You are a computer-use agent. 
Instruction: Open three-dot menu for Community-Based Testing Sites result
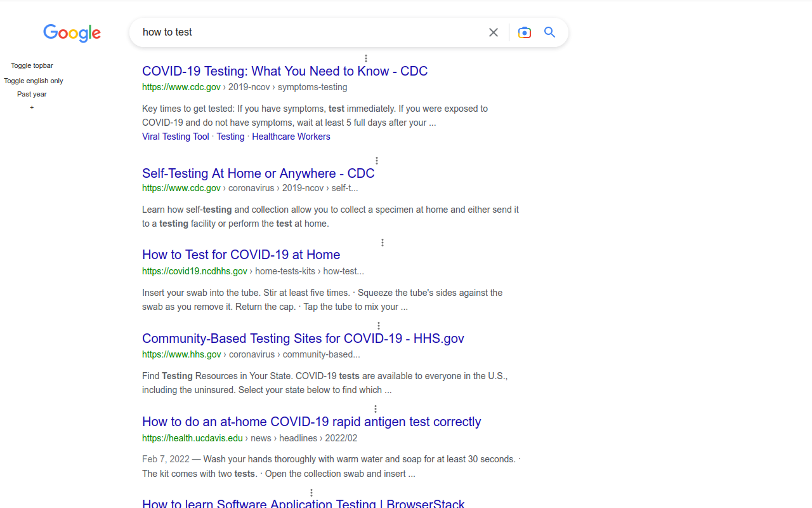pyautogui.click(x=379, y=326)
